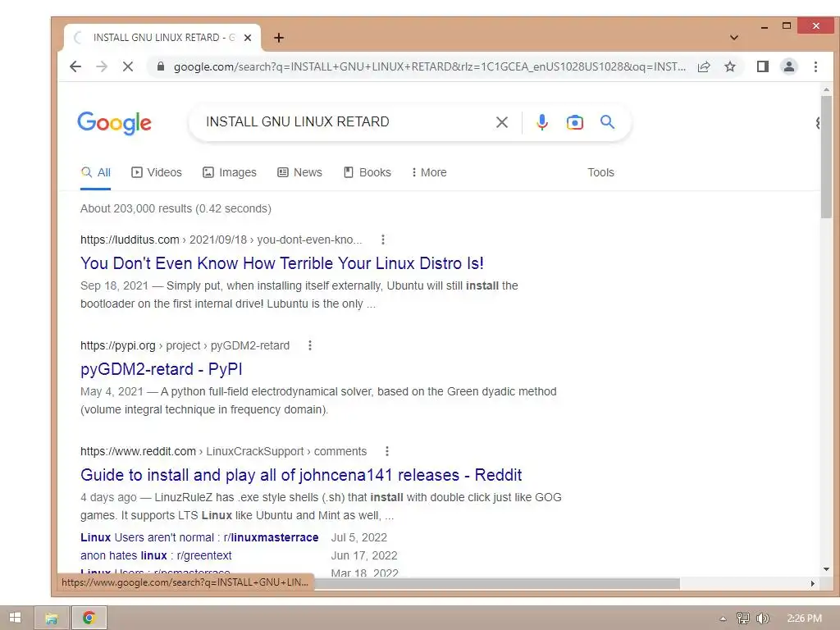Screen dimensions: 840x630
Task: Click the reddit.com breadcrumb URL
Action: click(x=223, y=451)
